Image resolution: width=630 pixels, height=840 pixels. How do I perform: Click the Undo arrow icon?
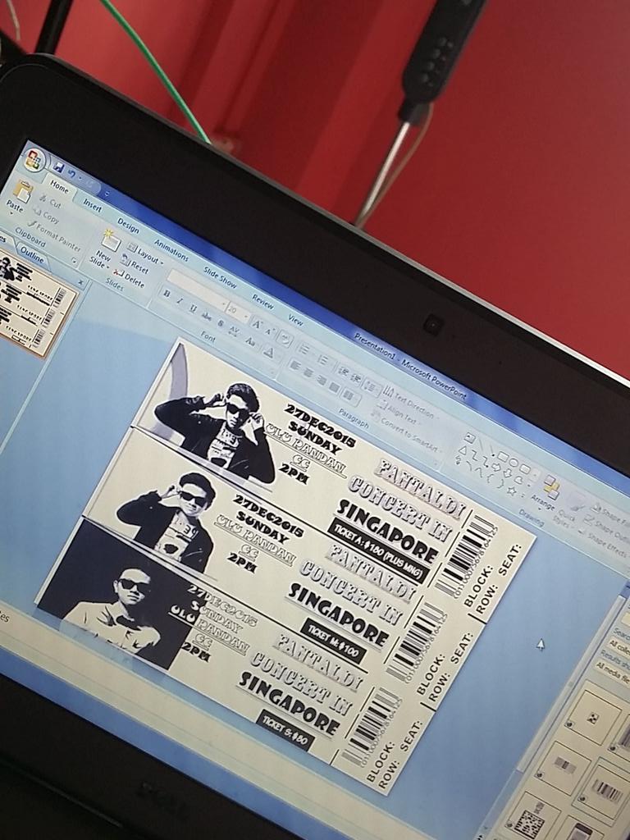point(72,174)
